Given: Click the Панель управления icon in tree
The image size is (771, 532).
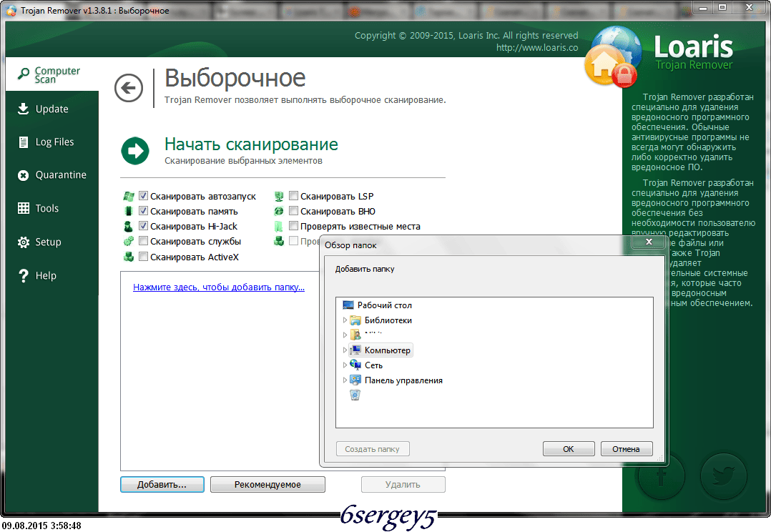Looking at the screenshot, I should click(x=355, y=380).
